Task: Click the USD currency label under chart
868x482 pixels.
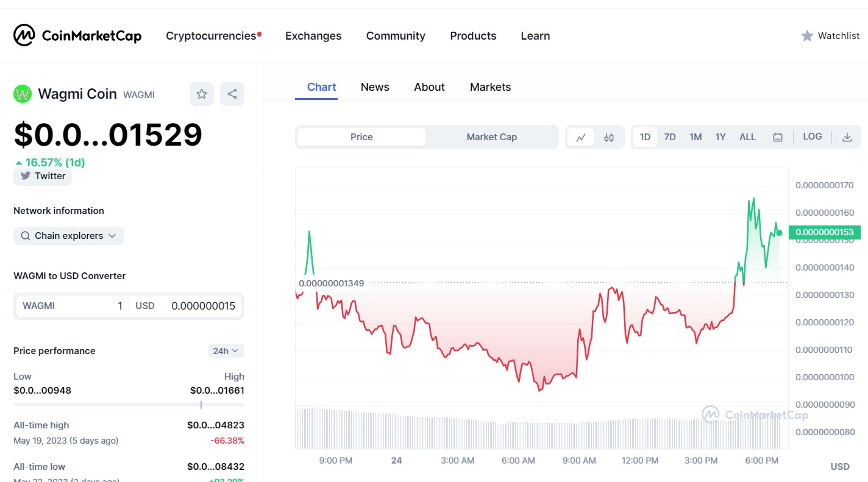Action: coord(840,467)
